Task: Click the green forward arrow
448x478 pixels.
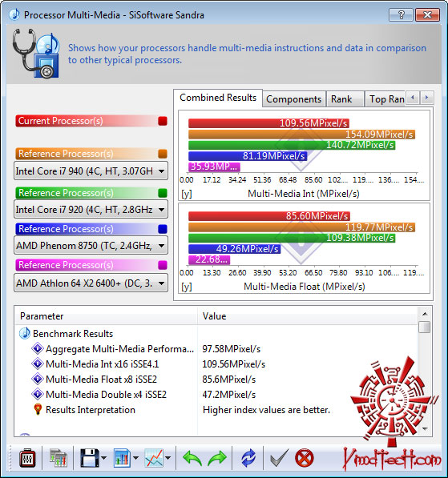Action: tap(217, 458)
